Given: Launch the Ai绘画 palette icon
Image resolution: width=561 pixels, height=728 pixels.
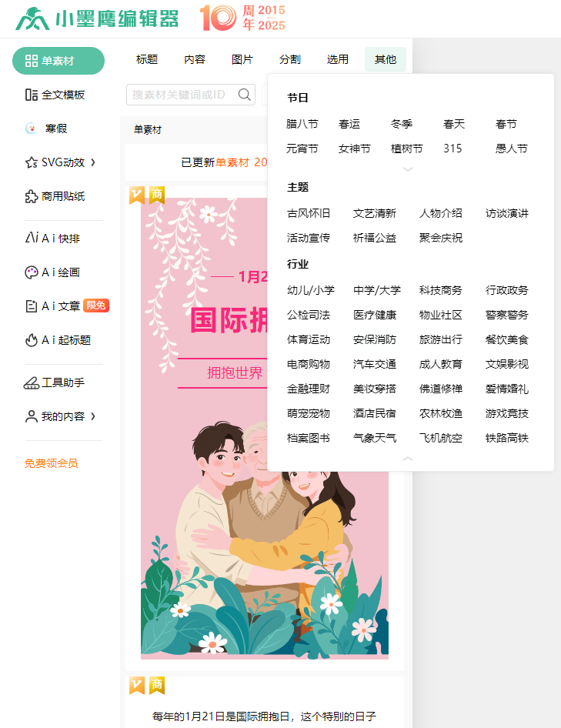Looking at the screenshot, I should (31, 272).
